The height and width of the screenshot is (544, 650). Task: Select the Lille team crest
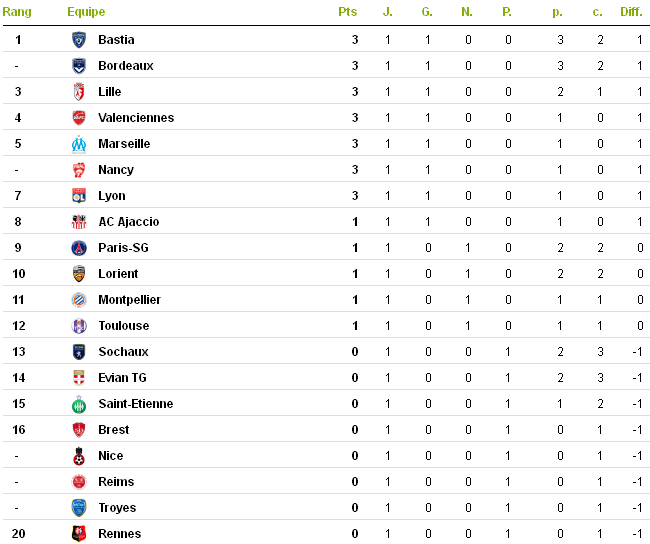[x=79, y=92]
